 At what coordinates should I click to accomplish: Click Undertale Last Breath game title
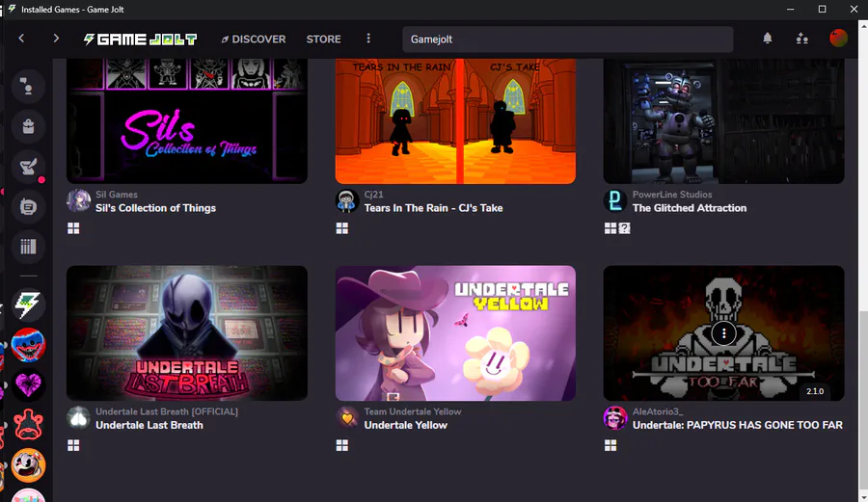click(x=149, y=425)
